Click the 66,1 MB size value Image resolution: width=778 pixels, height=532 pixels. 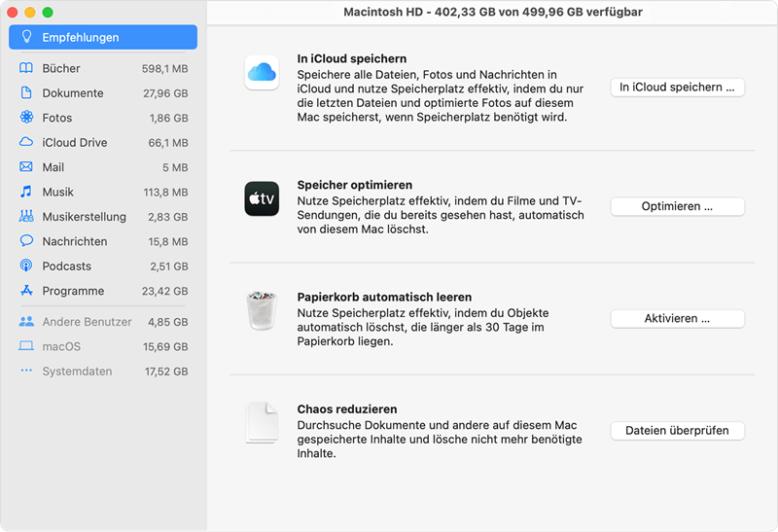click(x=168, y=143)
